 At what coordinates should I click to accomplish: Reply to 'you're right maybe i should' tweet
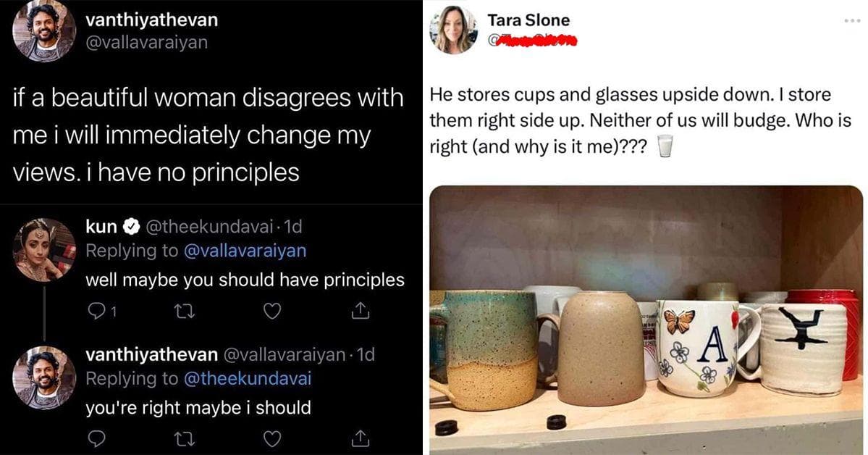tap(97, 439)
